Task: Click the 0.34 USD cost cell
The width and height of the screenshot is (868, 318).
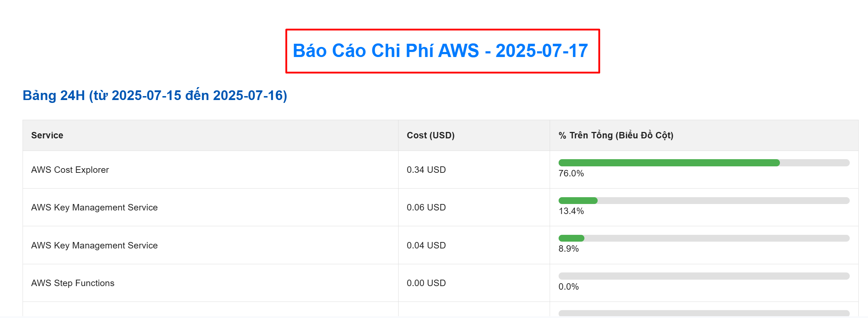Action: [426, 170]
